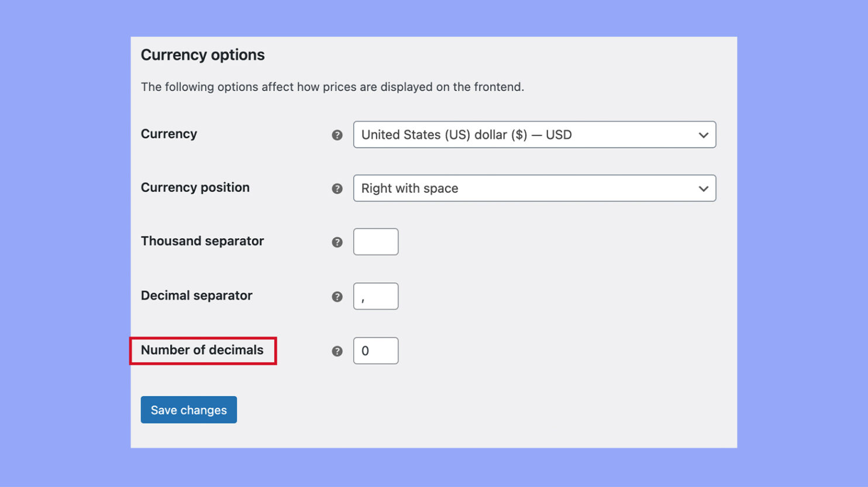
Task: Open the Currency help tooltip
Action: click(x=337, y=135)
